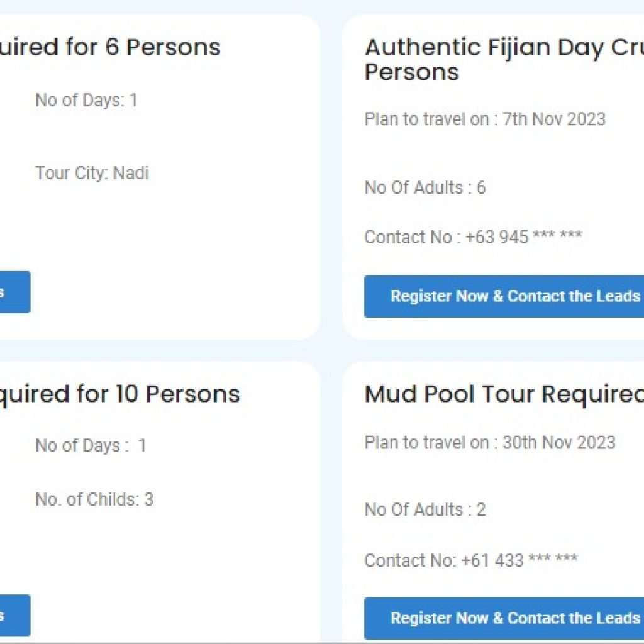Click the travel date 30th Nov 2023

[x=490, y=442]
